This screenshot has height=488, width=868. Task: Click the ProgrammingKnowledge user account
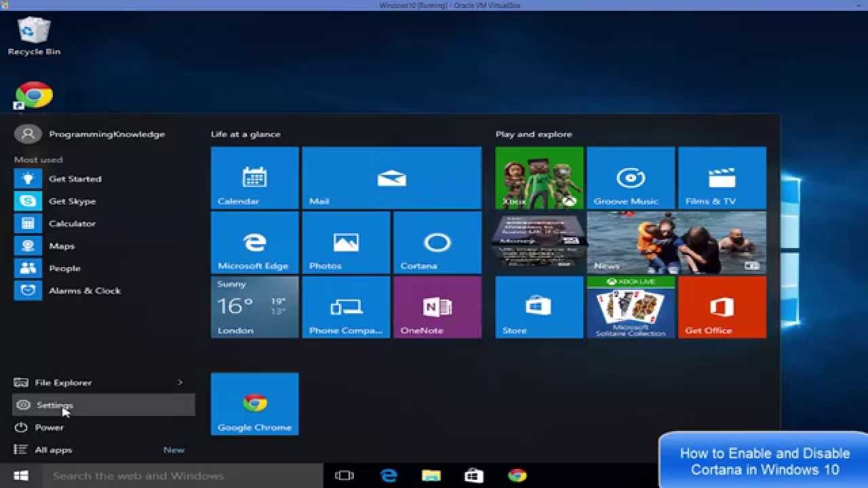90,134
